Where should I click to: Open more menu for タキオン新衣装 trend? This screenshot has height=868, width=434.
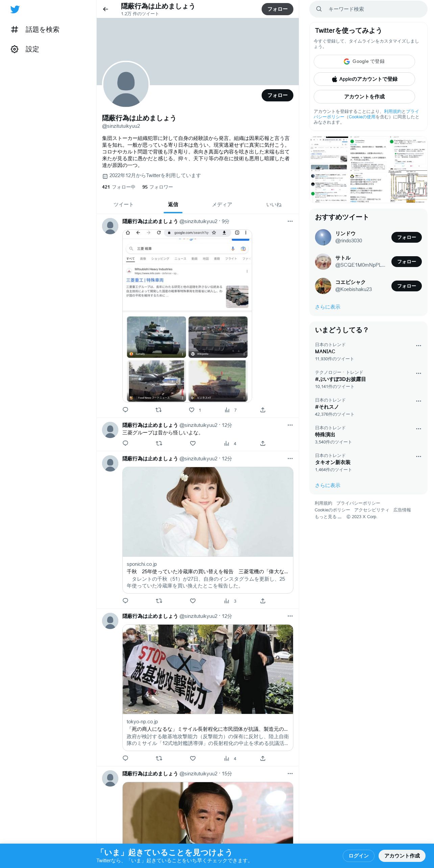pos(418,456)
